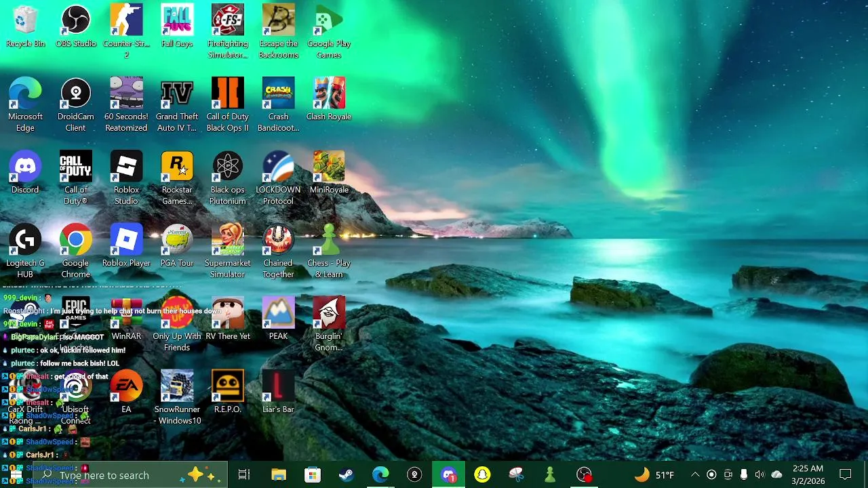Show hidden system tray icons

pos(695,475)
